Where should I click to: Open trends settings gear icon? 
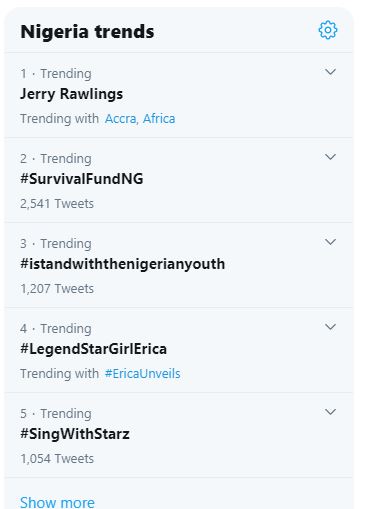pos(328,30)
